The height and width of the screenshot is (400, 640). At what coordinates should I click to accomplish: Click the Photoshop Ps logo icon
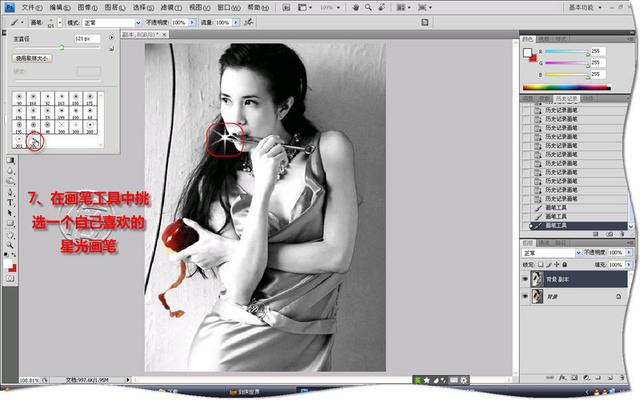[x=9, y=7]
